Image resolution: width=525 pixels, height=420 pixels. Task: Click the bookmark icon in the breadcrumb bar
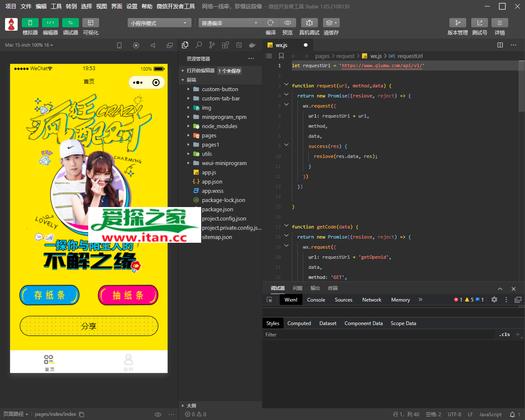pos(281,56)
